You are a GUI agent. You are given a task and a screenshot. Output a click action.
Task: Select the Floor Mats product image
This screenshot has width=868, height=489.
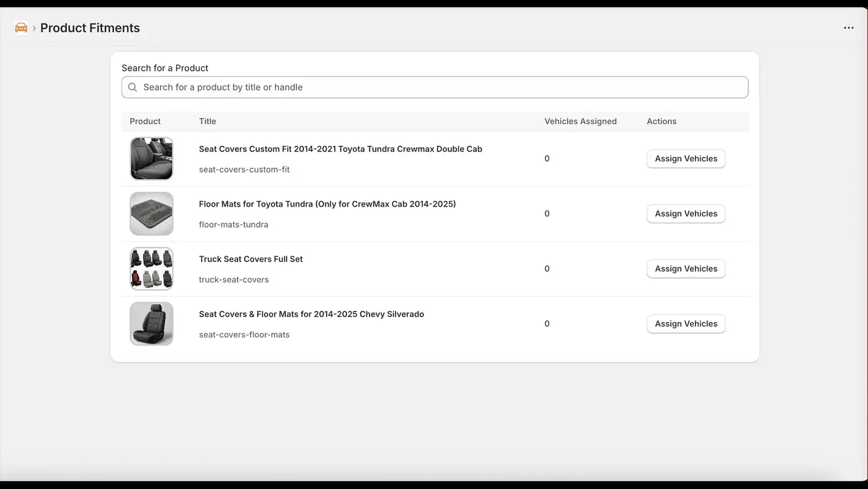coord(151,214)
